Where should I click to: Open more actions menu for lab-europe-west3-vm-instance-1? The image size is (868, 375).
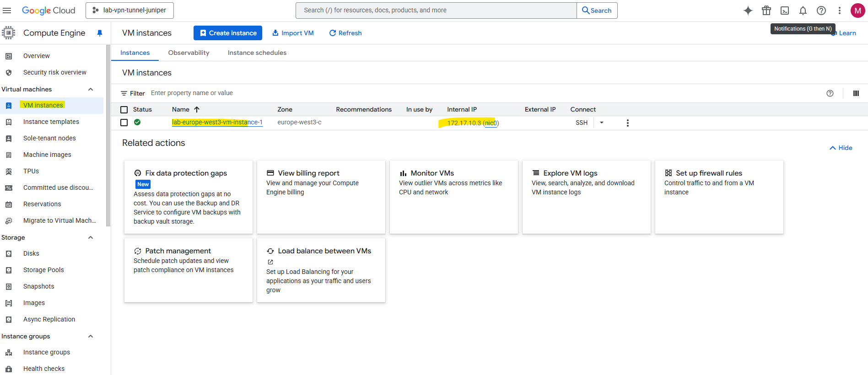[x=628, y=123]
